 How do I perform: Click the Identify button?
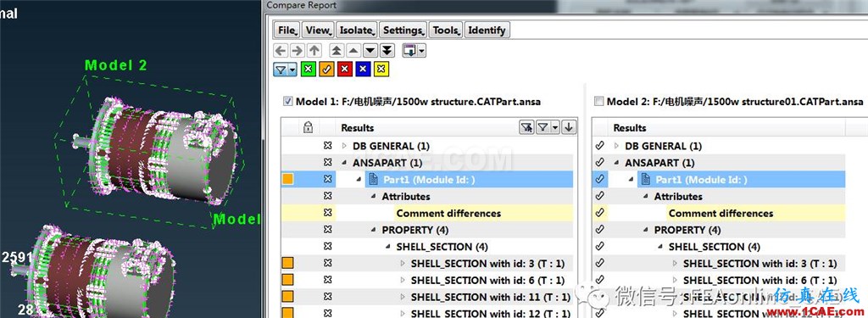487,31
